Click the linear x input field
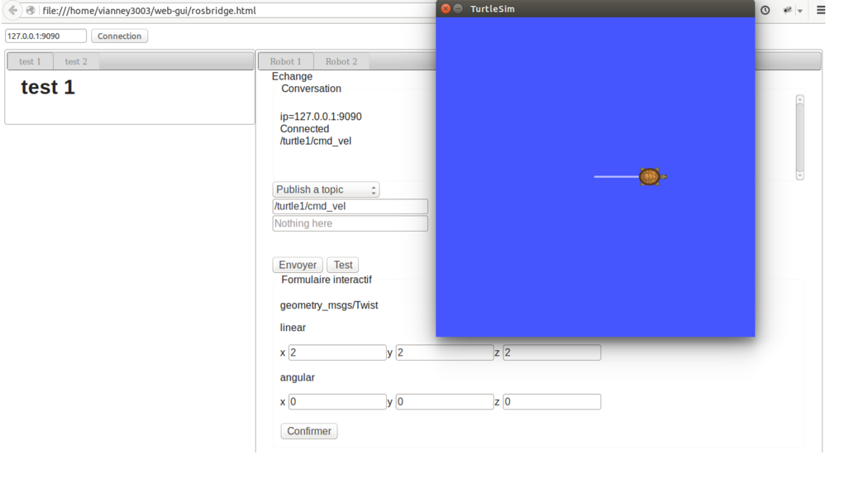Image resolution: width=868 pixels, height=489 pixels. [x=337, y=352]
